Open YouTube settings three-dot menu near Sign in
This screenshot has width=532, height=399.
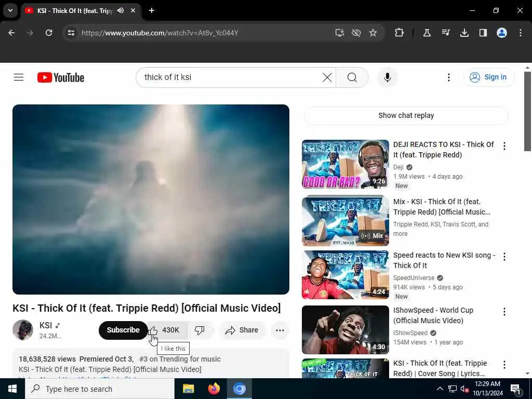click(x=448, y=77)
